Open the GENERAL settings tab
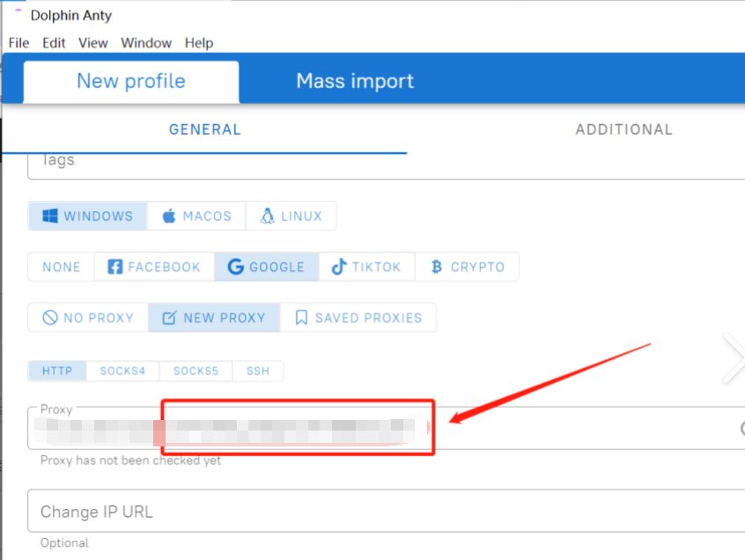The image size is (745, 560). 205,129
